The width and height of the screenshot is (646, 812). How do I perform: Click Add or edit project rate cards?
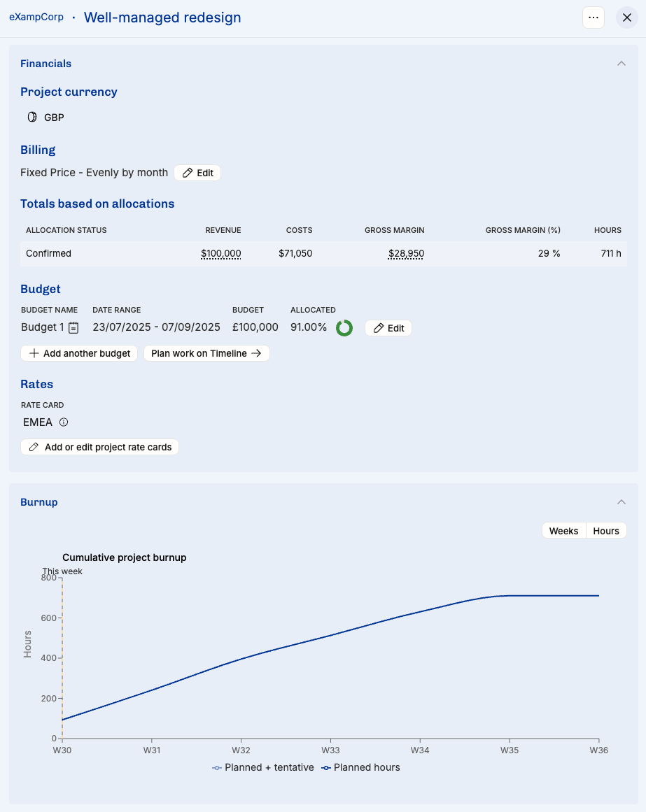click(x=100, y=448)
